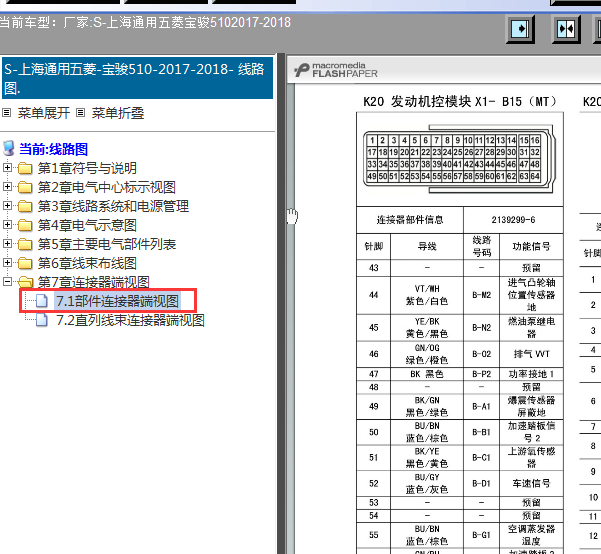Screen dimensions: 601x554
Task: Select 7.1部件连接器端视图 tree item
Action: (118, 301)
